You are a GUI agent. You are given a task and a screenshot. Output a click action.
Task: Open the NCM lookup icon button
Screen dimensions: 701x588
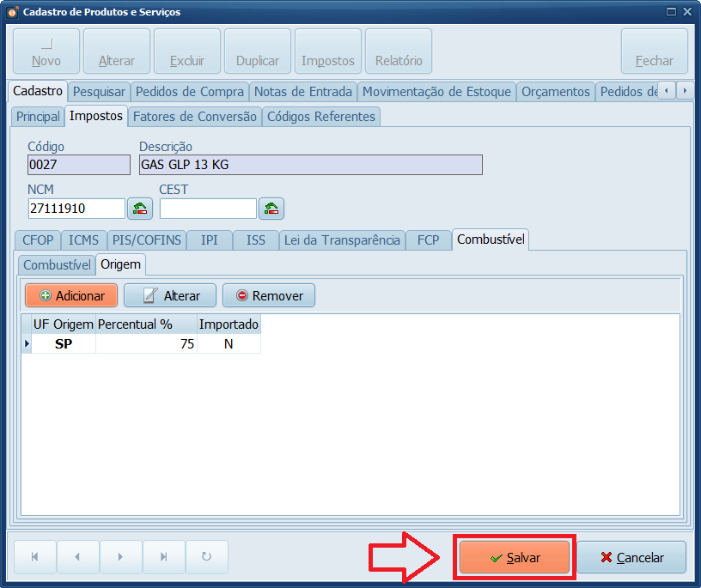click(x=140, y=209)
